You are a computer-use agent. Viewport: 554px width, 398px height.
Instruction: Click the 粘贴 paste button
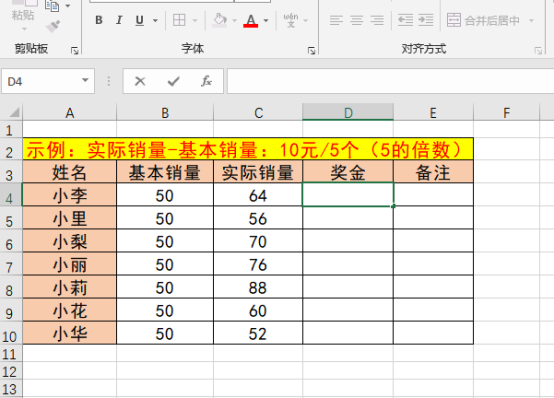pos(23,15)
